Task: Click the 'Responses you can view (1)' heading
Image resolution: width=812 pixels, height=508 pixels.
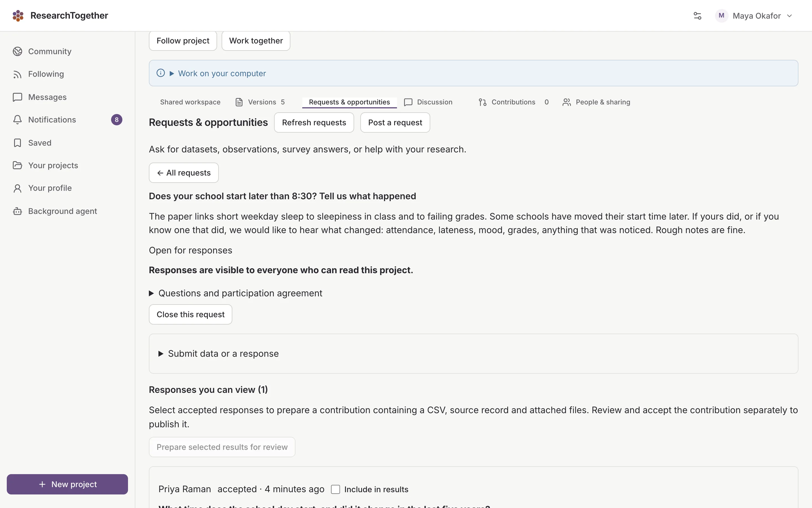Action: pyautogui.click(x=208, y=390)
